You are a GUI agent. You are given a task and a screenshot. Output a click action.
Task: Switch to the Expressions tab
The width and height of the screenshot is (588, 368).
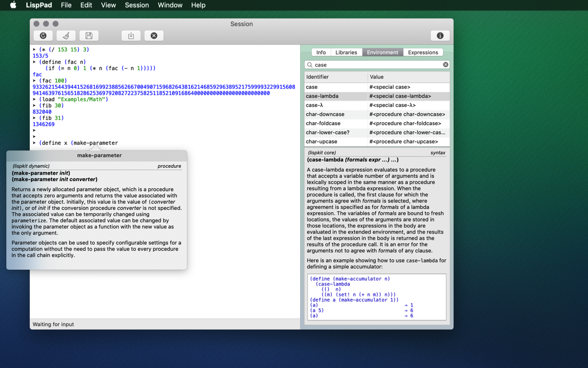click(x=423, y=52)
